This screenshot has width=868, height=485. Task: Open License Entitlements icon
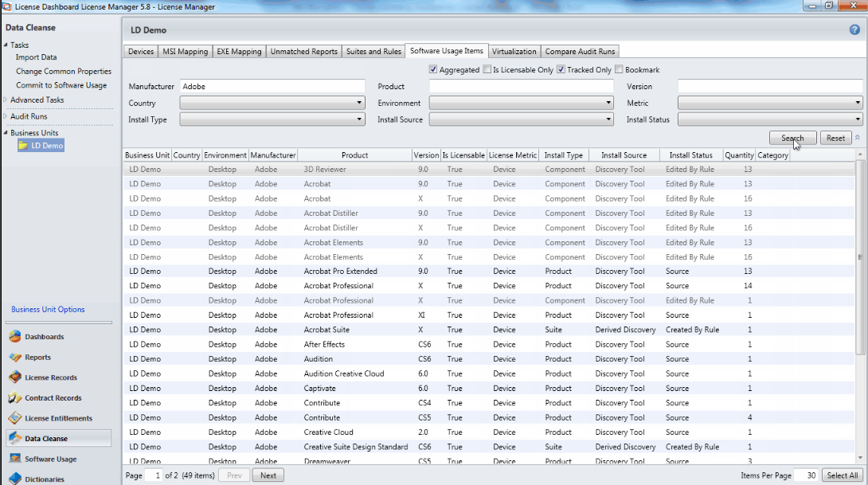pyautogui.click(x=14, y=418)
